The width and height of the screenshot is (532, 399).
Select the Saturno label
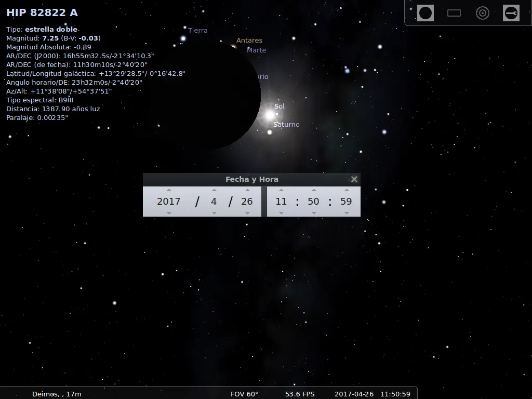tap(286, 125)
